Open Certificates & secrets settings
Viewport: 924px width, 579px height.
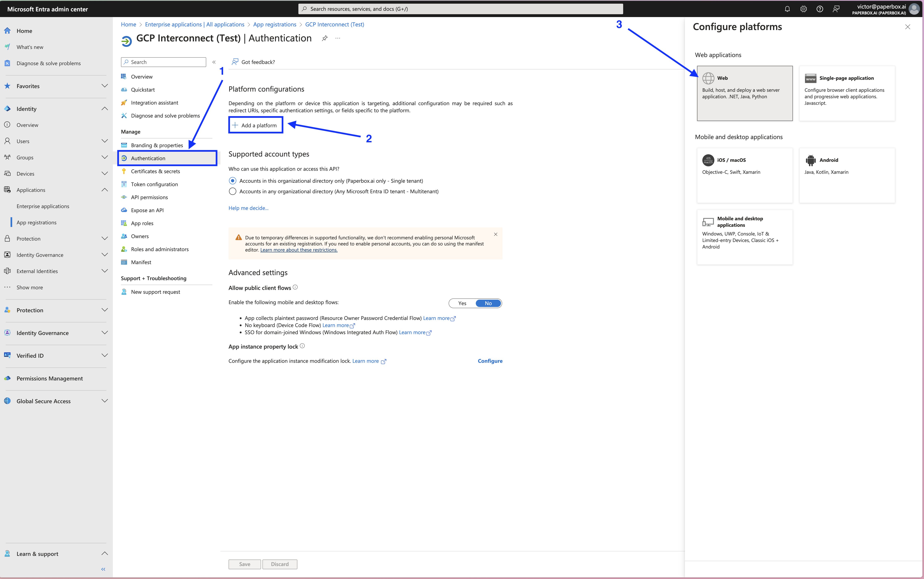(x=155, y=171)
